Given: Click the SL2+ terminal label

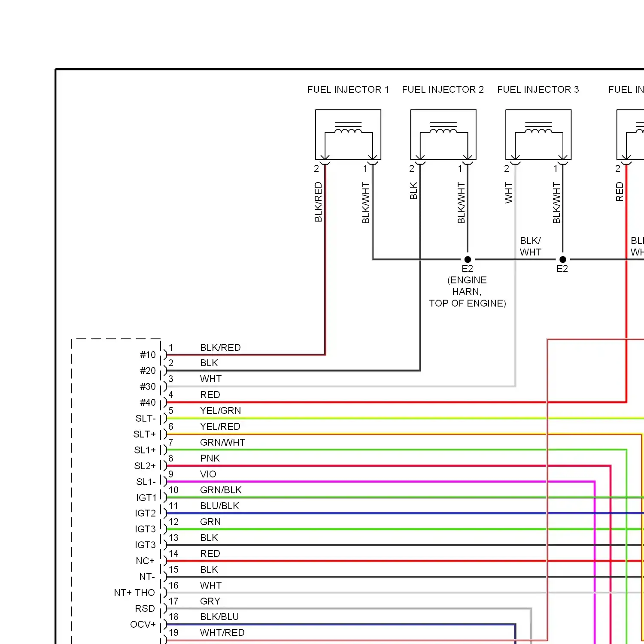Looking at the screenshot, I should (145, 466).
